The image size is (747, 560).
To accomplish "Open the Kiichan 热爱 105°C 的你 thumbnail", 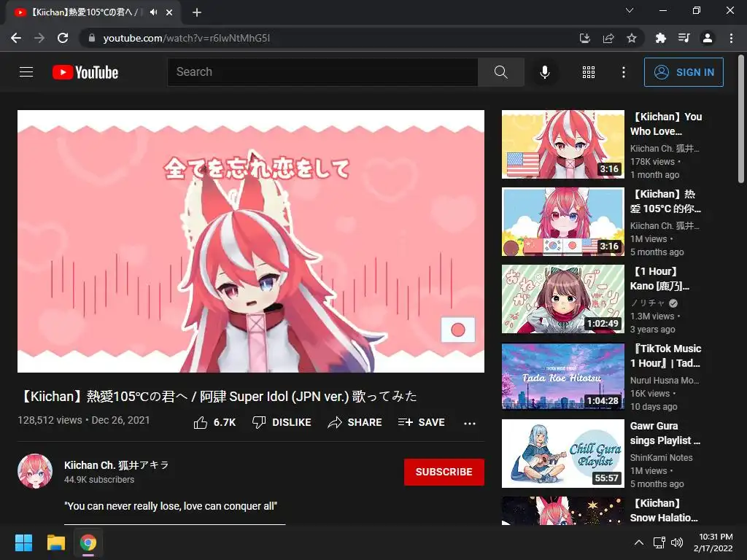I will pyautogui.click(x=563, y=222).
